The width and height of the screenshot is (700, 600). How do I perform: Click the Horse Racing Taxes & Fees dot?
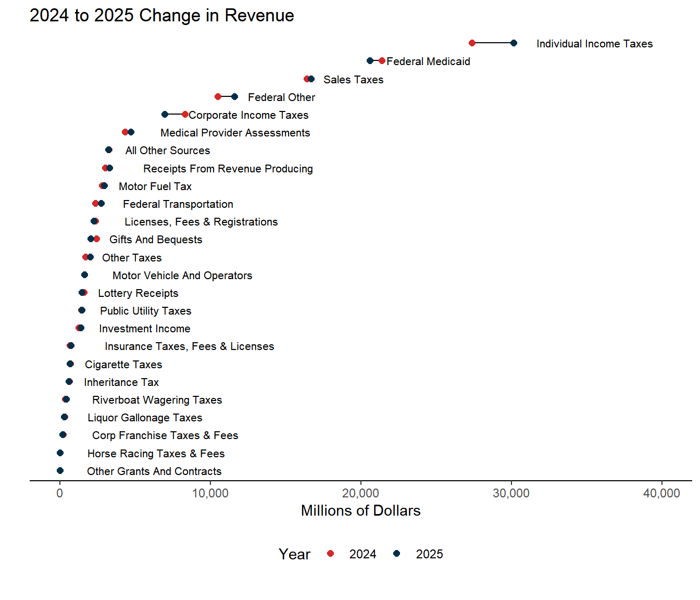(x=60, y=453)
